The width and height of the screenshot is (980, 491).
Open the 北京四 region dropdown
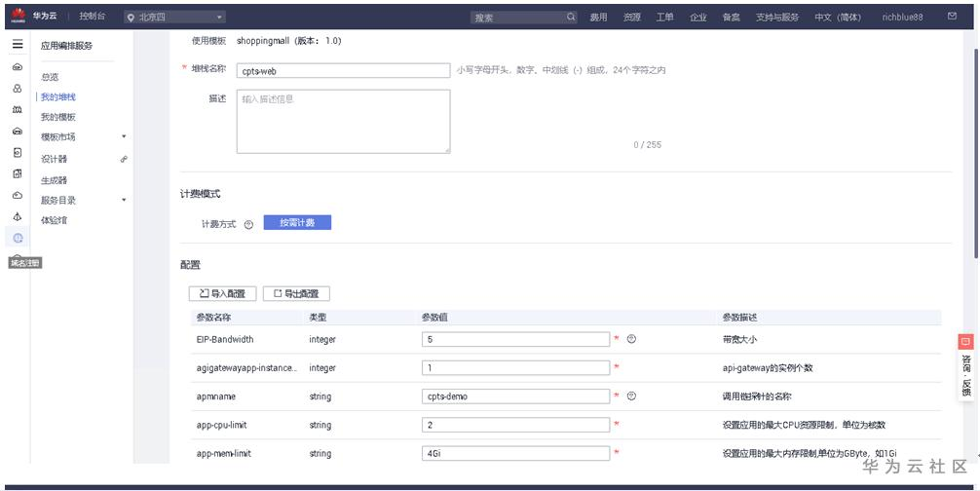[x=174, y=17]
